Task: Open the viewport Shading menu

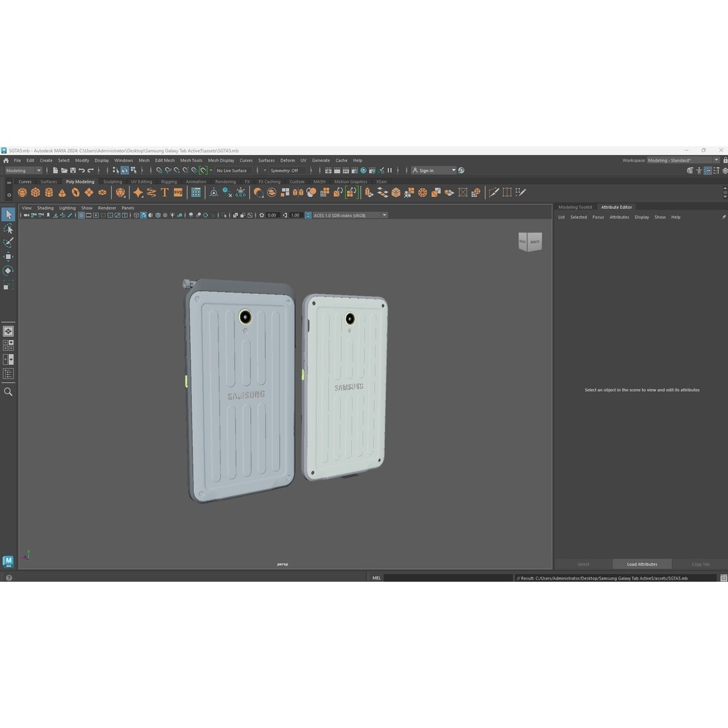Action: click(x=45, y=208)
